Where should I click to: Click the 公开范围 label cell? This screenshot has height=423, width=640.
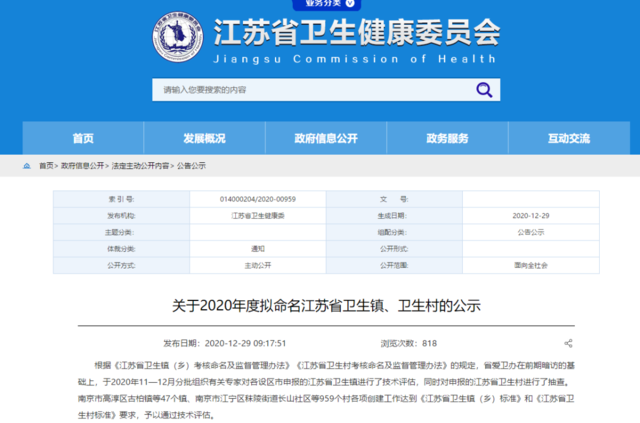point(394,265)
